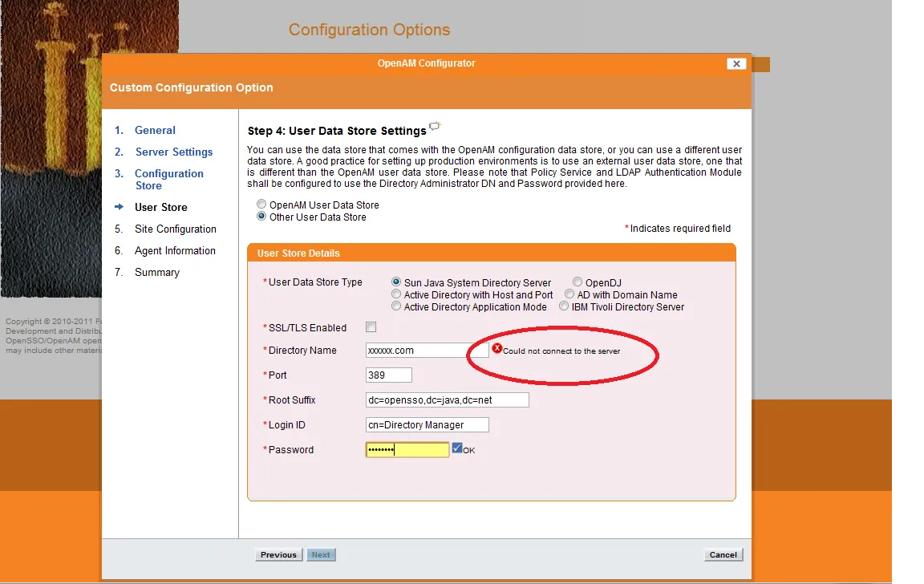Click Summary step in sidebar
The image size is (924, 584).
point(156,273)
